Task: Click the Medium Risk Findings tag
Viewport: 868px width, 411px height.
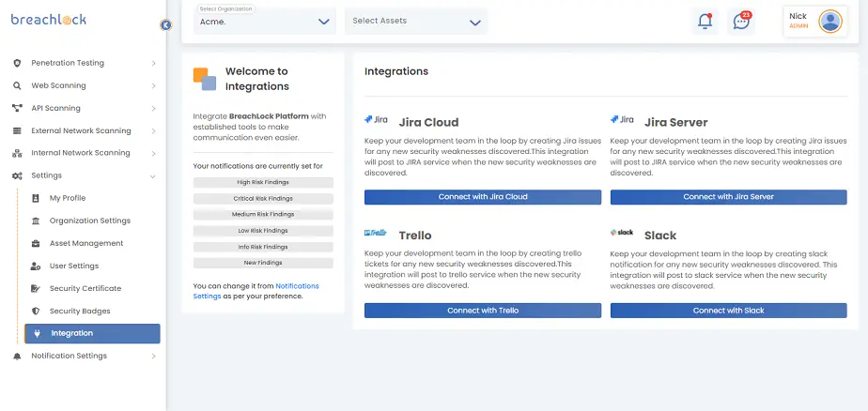Action: (x=263, y=215)
